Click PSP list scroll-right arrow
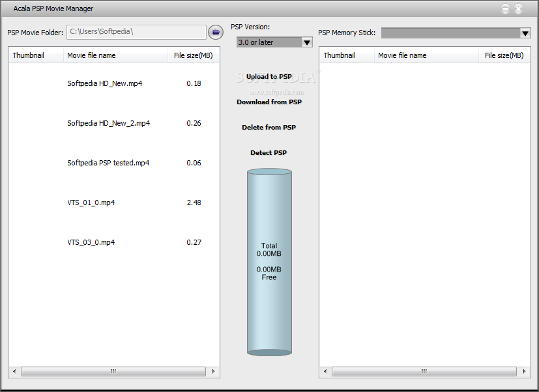The width and height of the screenshot is (539, 392). pos(524,371)
